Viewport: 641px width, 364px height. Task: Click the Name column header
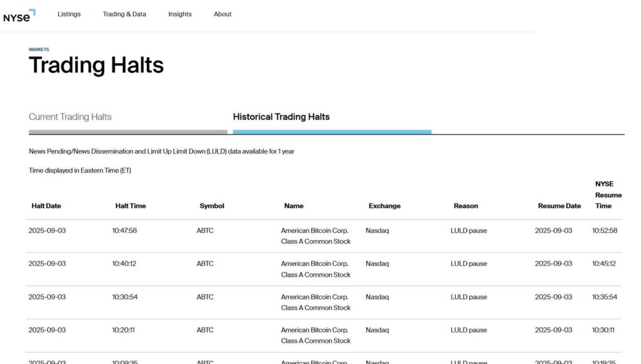tap(294, 206)
